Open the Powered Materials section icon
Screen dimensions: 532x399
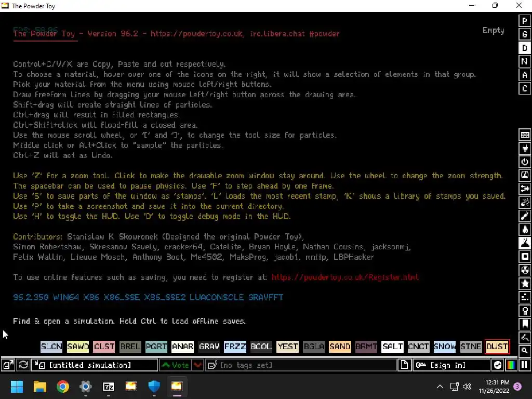[525, 162]
